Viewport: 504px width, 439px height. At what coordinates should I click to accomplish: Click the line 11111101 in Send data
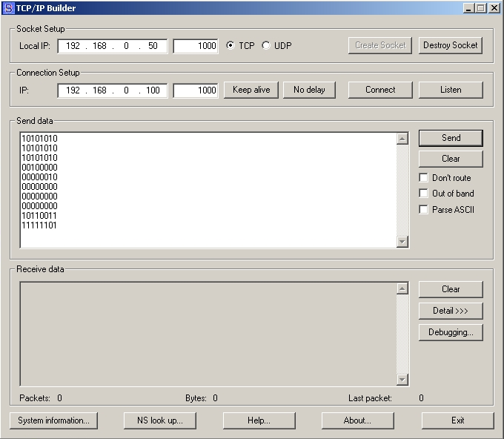coord(39,225)
